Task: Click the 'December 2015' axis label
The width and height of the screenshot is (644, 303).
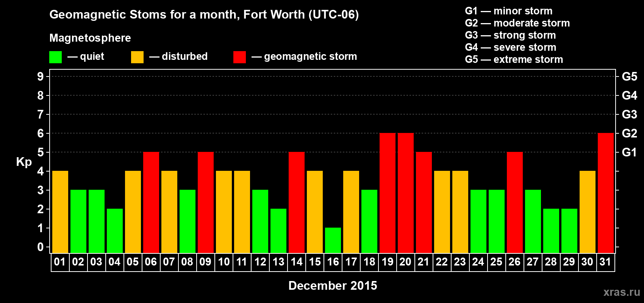Action: (333, 286)
